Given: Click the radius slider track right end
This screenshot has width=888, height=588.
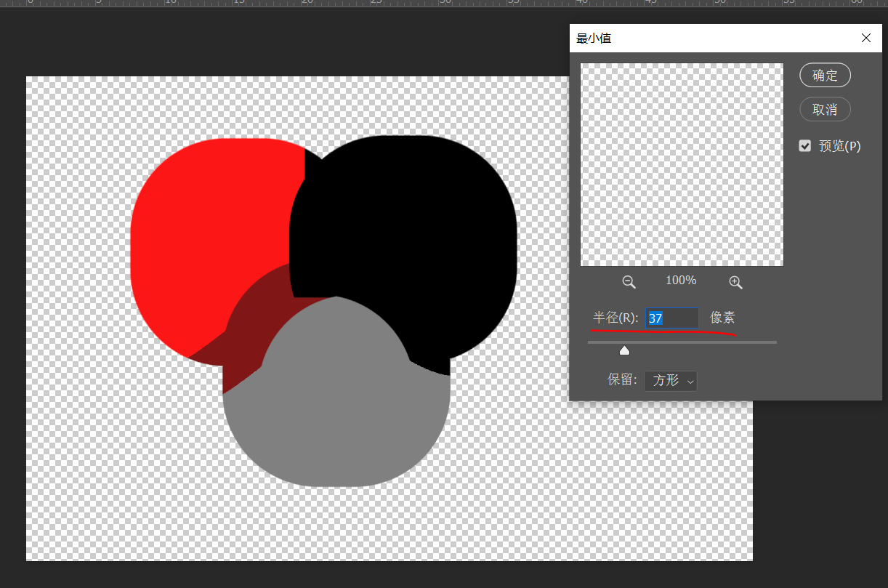Looking at the screenshot, I should coord(773,342).
